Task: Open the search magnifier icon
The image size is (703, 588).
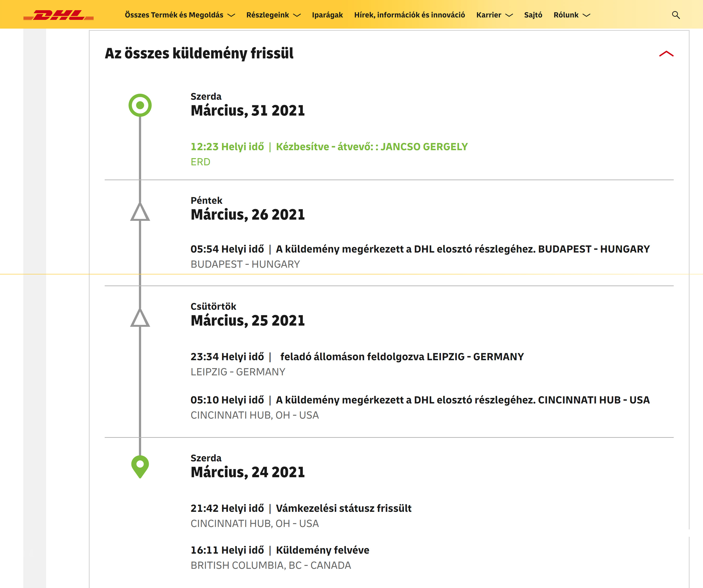Action: tap(676, 15)
